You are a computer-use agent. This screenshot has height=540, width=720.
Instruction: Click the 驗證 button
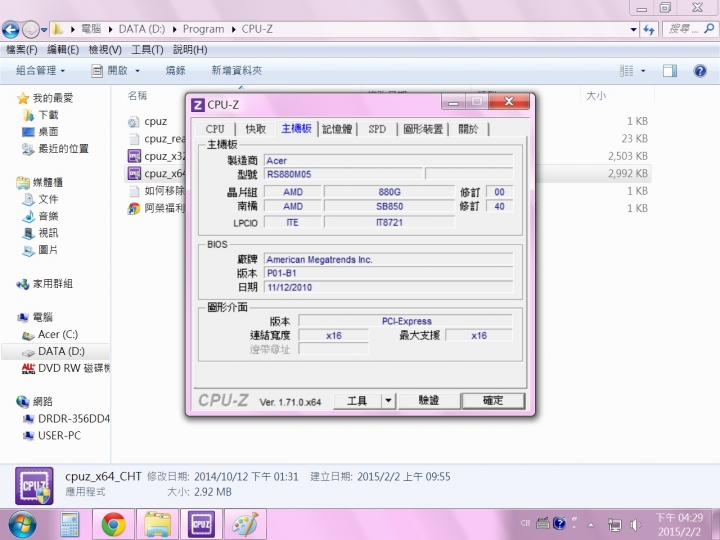click(429, 401)
